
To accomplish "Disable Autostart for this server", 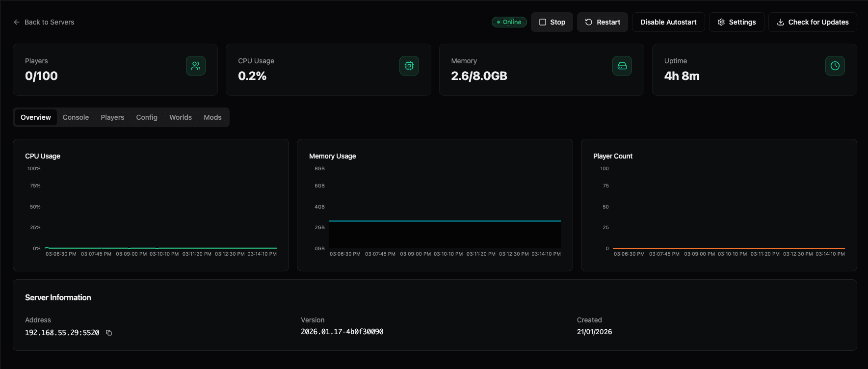I will 668,22.
